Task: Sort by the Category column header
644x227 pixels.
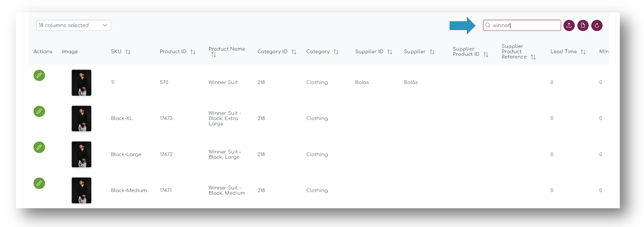Action: [x=322, y=52]
